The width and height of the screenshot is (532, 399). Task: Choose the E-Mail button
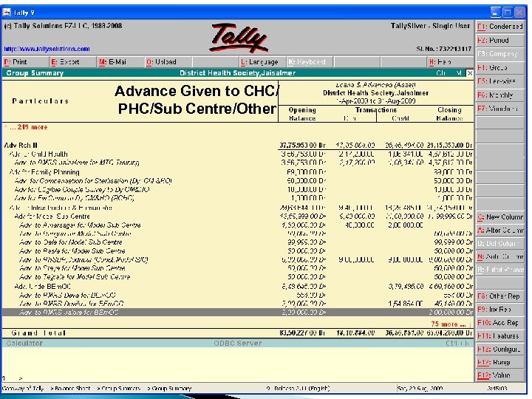120,62
